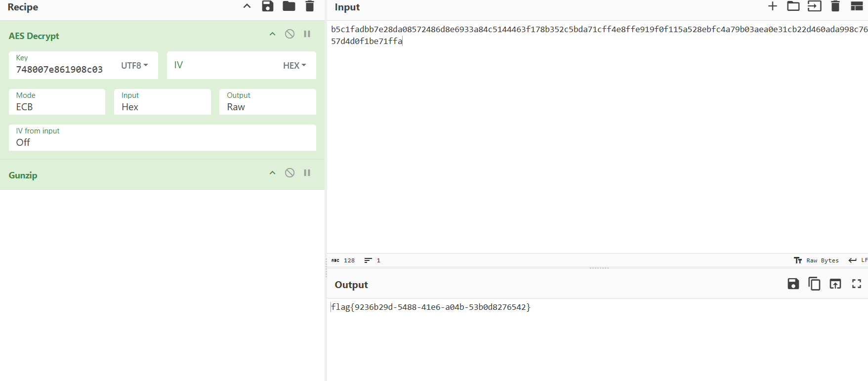
Task: Open the IV HEX format dropdown
Action: [295, 65]
